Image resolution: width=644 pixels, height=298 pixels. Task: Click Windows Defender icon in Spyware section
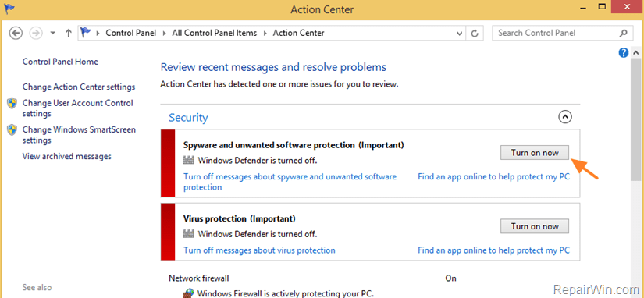[189, 160]
